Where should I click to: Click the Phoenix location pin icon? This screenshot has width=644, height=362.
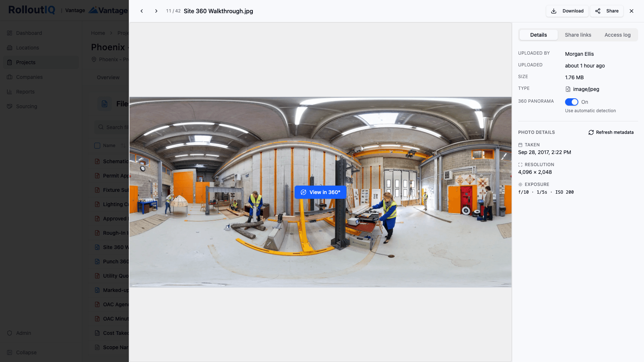point(94,59)
